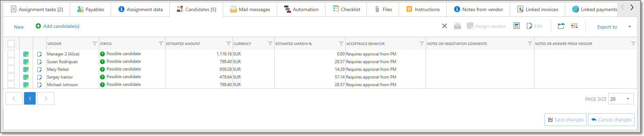Toggle the select-all header checkbox
The width and height of the screenshot is (644, 136).
point(11,44)
